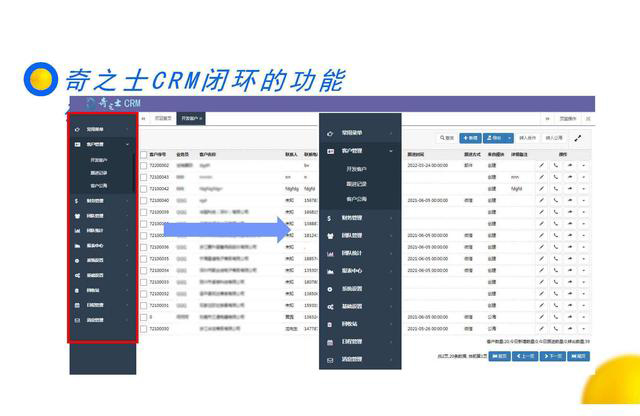
Task: Check the box for customer 72100062
Action: [143, 164]
